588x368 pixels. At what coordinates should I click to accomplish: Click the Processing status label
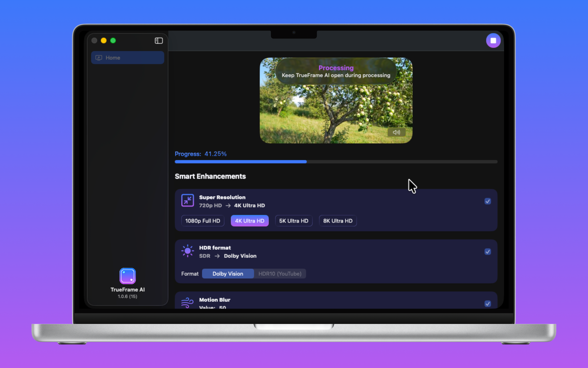pos(336,68)
